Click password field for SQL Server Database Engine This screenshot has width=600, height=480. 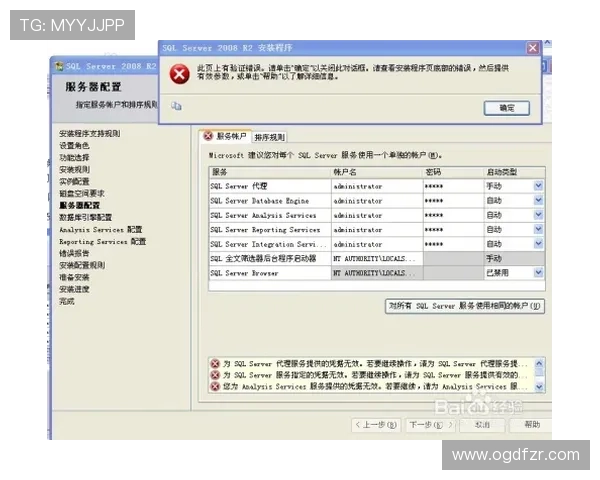tap(453, 201)
